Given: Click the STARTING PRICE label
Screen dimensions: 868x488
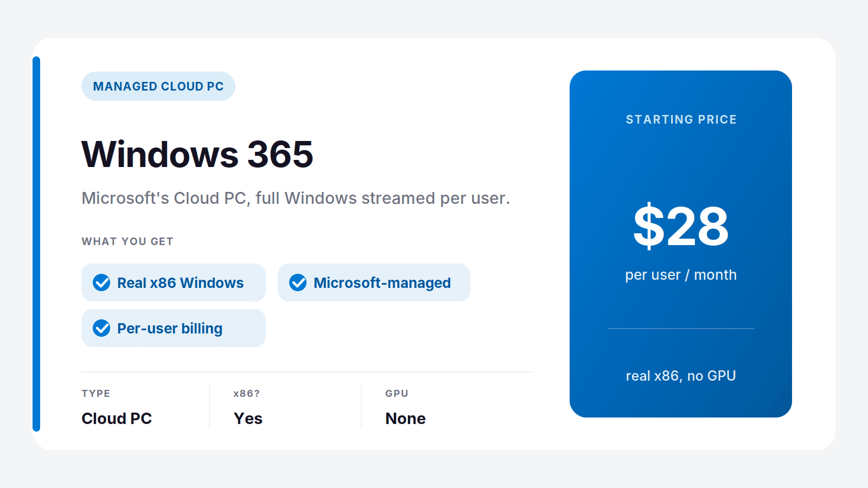Looking at the screenshot, I should [681, 120].
